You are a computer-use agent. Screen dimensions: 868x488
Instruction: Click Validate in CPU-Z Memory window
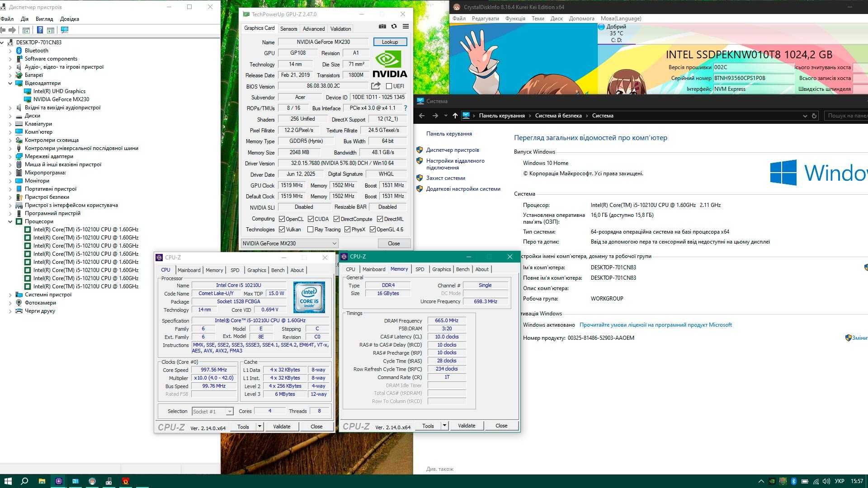click(x=467, y=425)
